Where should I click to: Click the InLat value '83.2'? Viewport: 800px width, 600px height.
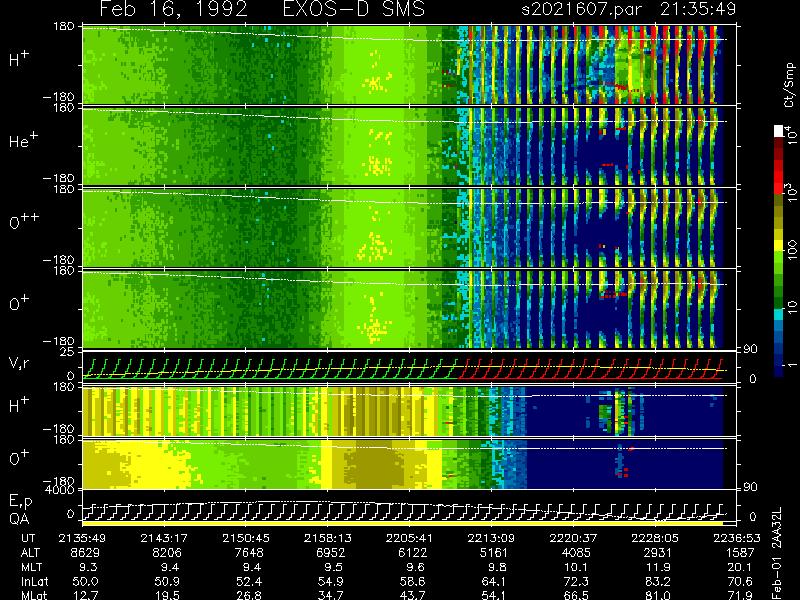point(657,581)
